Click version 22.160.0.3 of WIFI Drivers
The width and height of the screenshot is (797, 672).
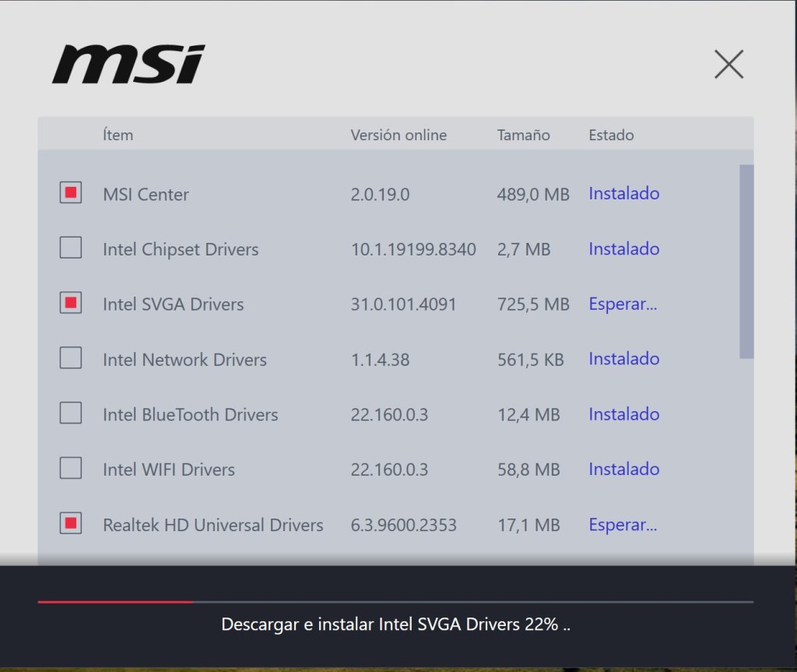(x=389, y=470)
